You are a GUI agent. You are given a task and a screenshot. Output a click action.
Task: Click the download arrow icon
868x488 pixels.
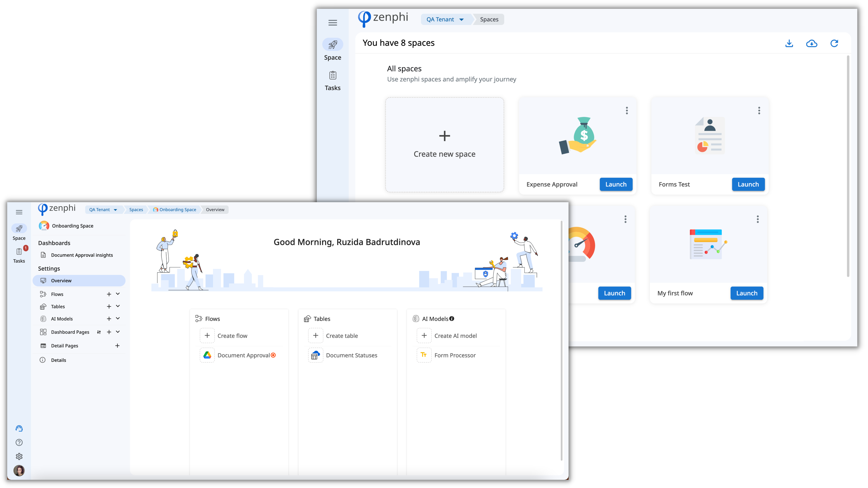pyautogui.click(x=789, y=43)
